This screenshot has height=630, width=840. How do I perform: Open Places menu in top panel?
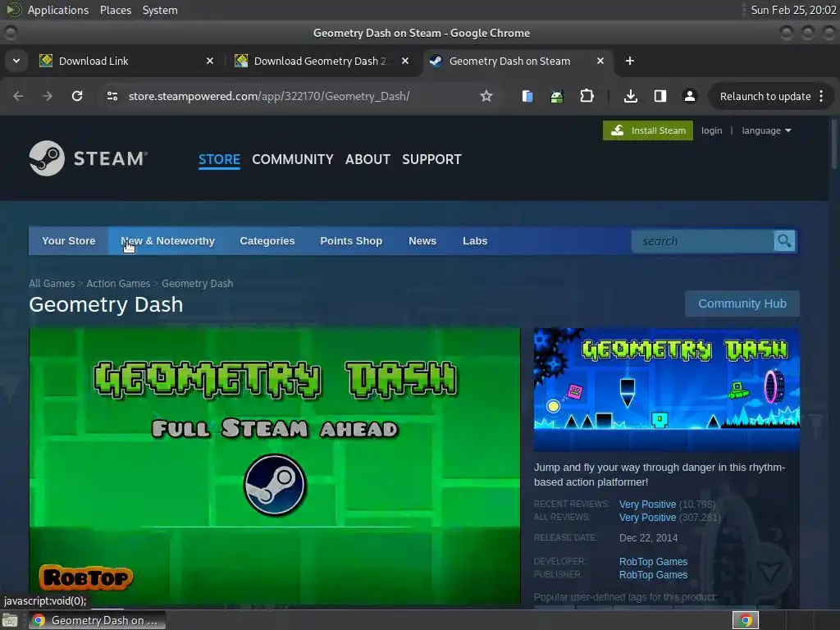[115, 10]
